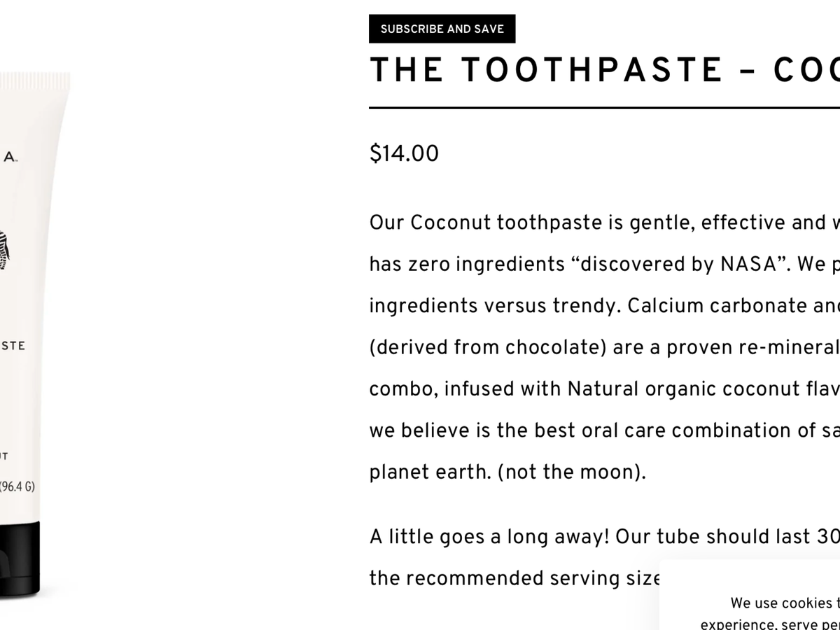Click the horizontal divider below the title

[x=603, y=108]
